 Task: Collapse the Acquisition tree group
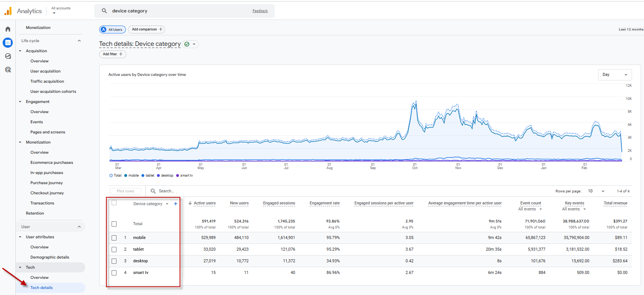pos(20,51)
